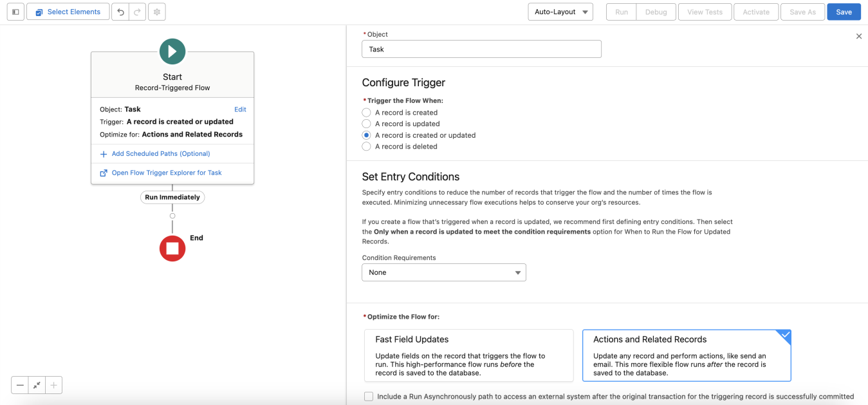
Task: Add element at connector circle node
Action: point(172,216)
